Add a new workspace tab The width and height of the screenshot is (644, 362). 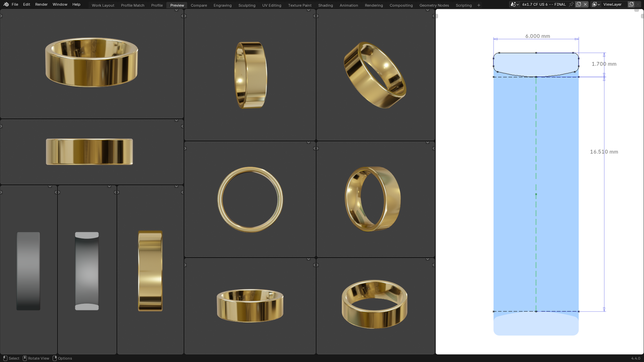[479, 5]
